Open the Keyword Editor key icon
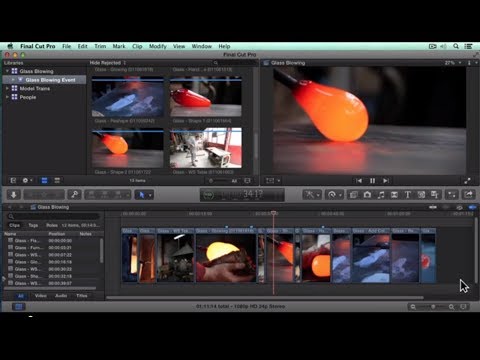 (74, 195)
